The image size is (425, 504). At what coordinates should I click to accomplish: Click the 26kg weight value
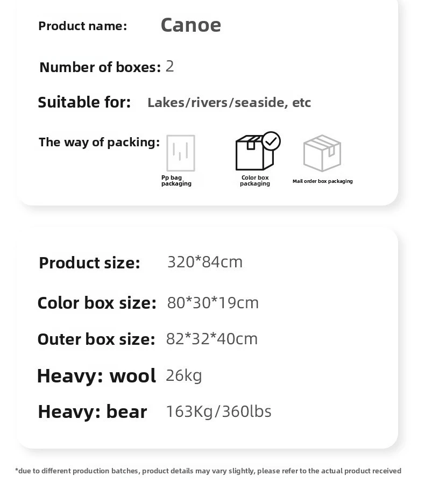coord(184,375)
